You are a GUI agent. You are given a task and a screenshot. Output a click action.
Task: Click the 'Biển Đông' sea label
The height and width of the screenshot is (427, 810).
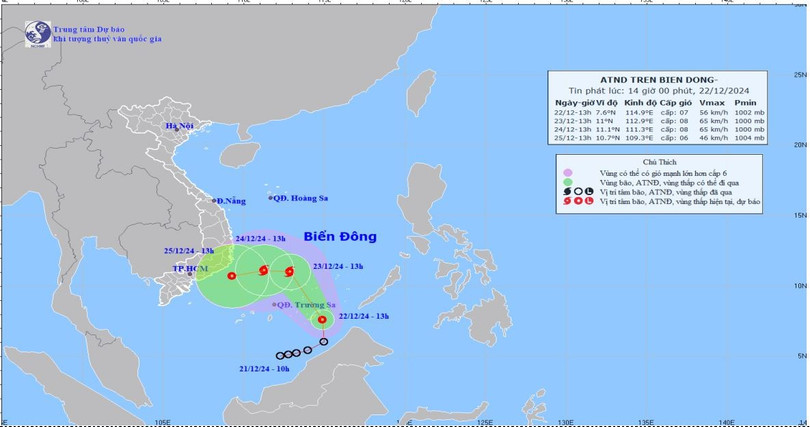click(x=338, y=237)
